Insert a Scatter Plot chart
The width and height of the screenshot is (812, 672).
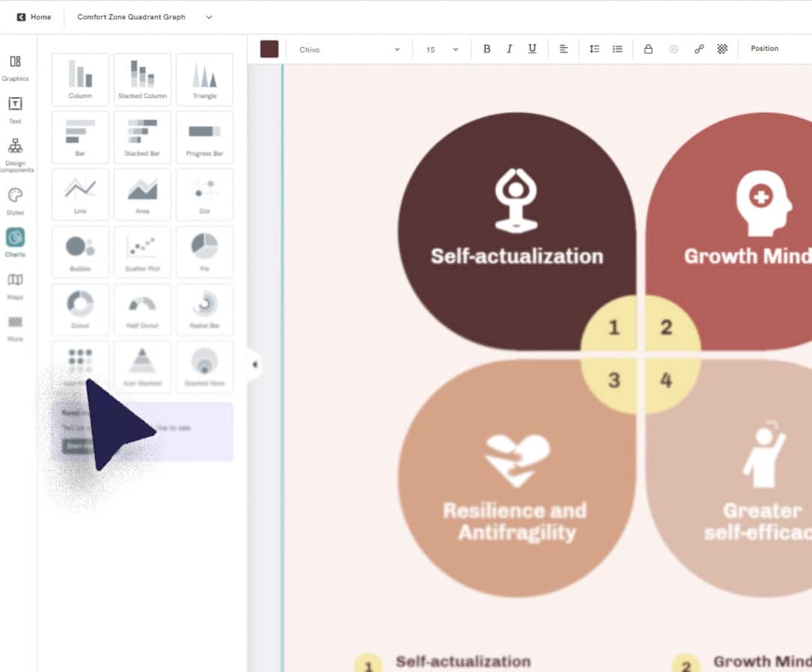142,252
